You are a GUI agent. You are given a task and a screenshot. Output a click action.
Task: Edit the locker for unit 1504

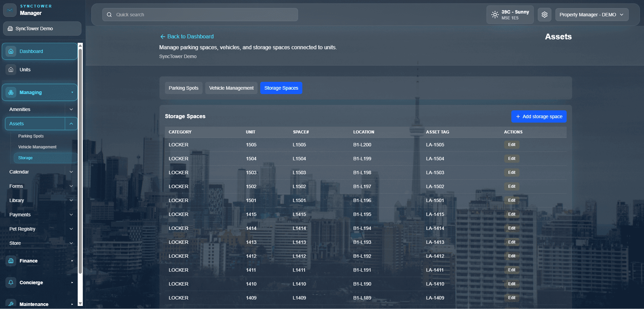coord(512,159)
